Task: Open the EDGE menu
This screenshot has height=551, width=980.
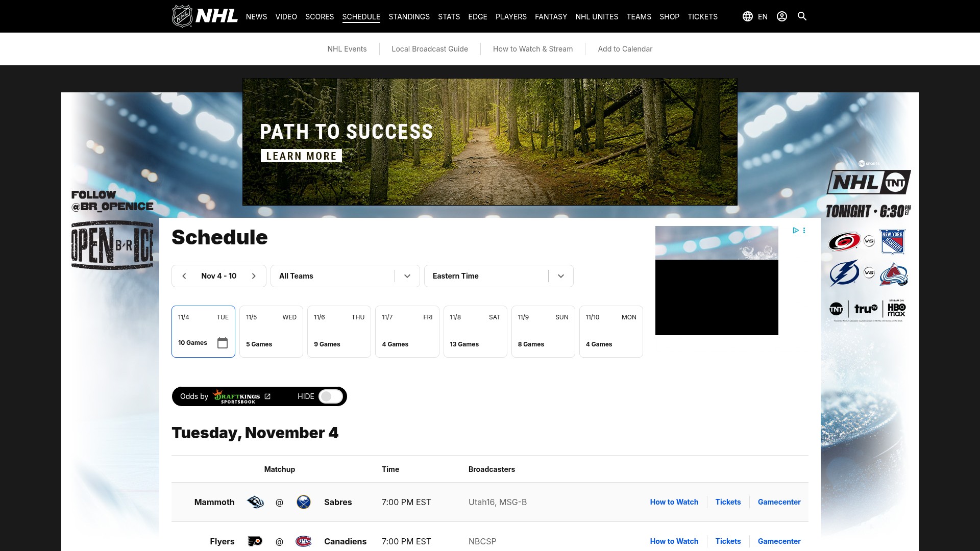Action: (x=478, y=17)
